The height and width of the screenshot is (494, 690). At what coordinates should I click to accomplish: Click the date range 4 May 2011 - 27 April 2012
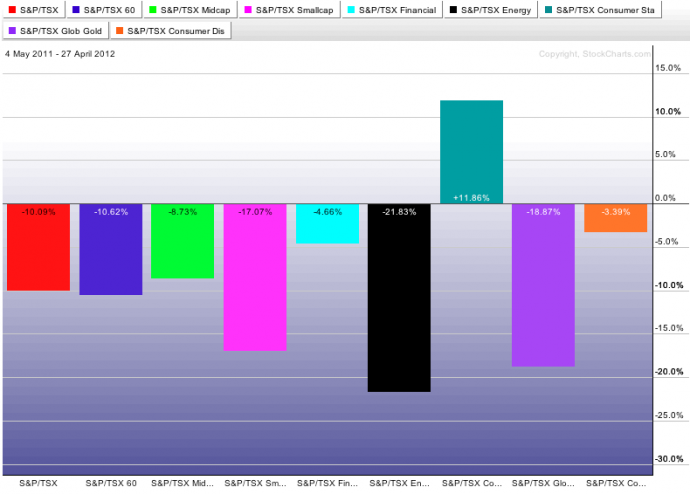pos(60,54)
